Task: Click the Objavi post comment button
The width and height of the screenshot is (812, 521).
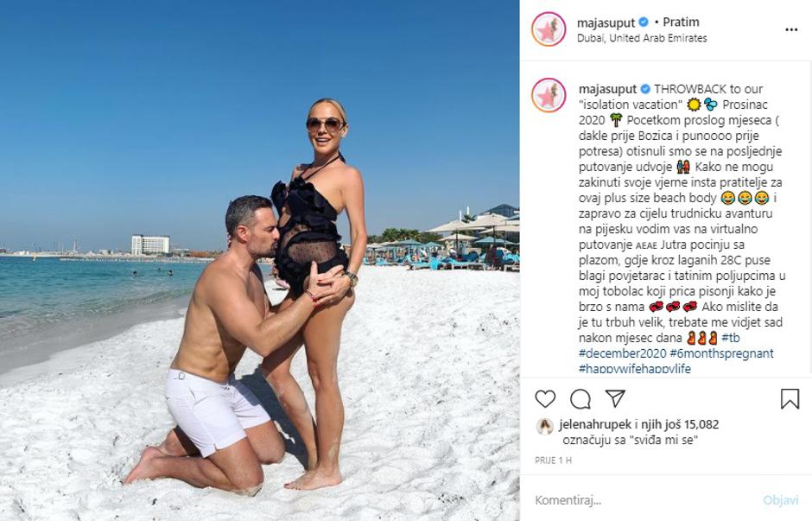Action: pyautogui.click(x=780, y=500)
